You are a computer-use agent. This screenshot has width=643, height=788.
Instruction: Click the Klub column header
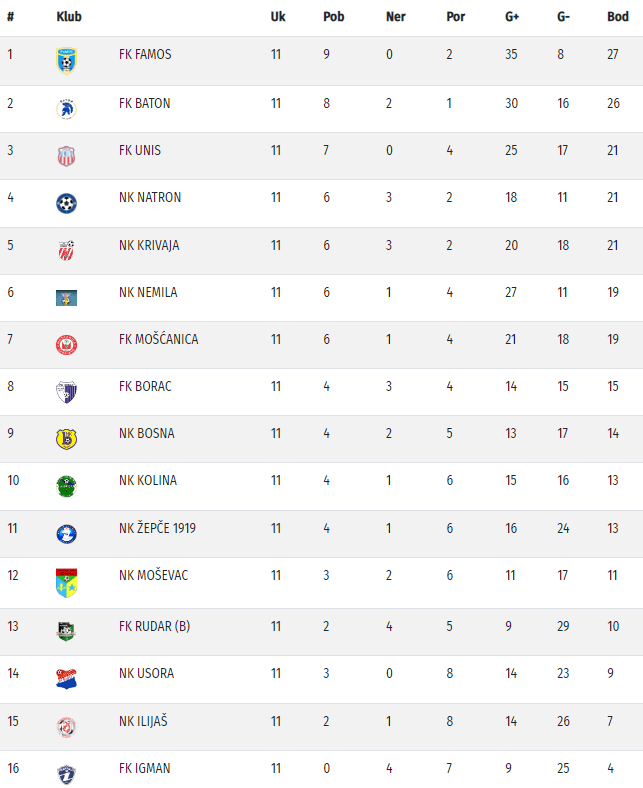69,17
